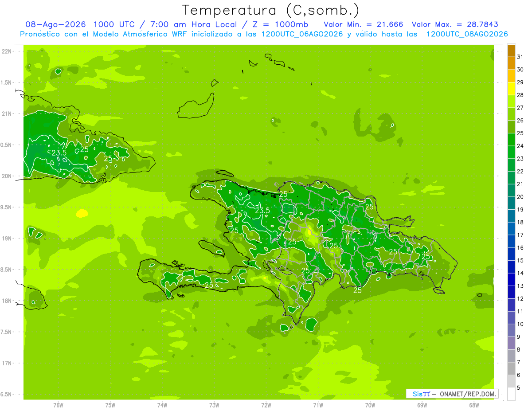Click the "18" value on the color legend
The height and width of the screenshot is (411, 532).
point(520,222)
